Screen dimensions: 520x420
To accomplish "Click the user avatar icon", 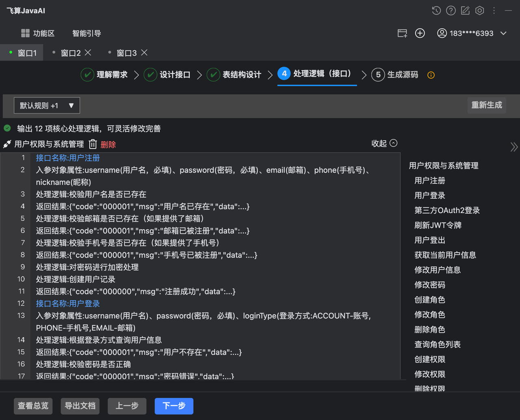I will coord(442,33).
